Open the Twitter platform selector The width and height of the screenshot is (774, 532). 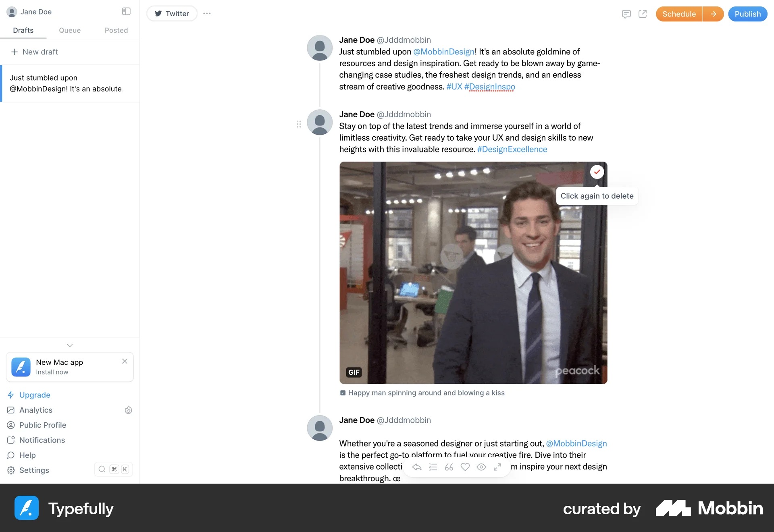(172, 14)
